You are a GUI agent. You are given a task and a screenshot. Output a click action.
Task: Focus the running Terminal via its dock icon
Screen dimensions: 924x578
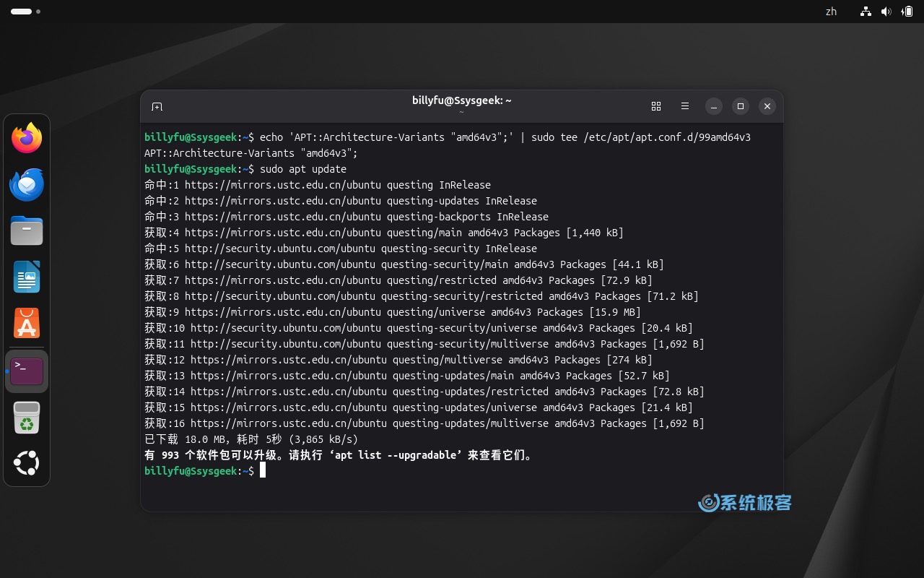coord(27,371)
